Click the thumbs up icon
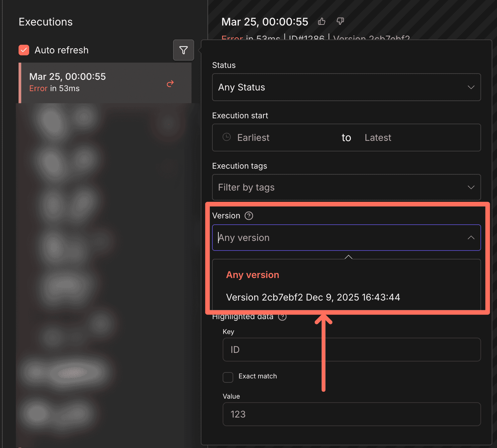 [x=321, y=22]
